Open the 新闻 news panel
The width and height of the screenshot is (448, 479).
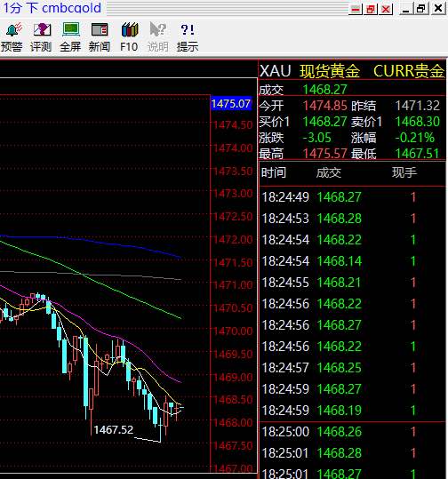100,37
